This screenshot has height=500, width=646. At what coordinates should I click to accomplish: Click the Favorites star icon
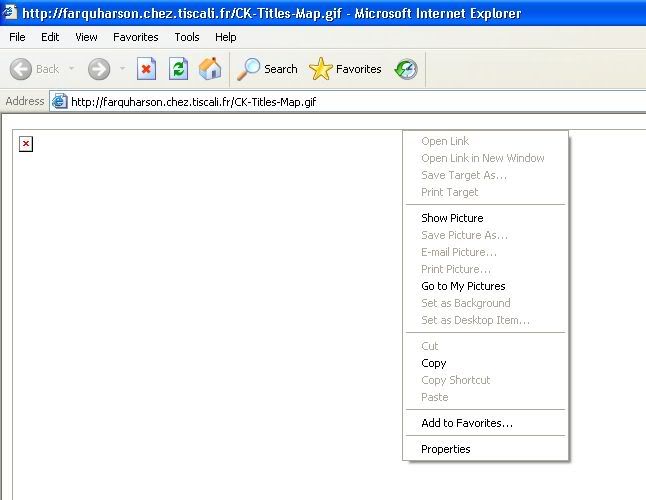pos(321,69)
